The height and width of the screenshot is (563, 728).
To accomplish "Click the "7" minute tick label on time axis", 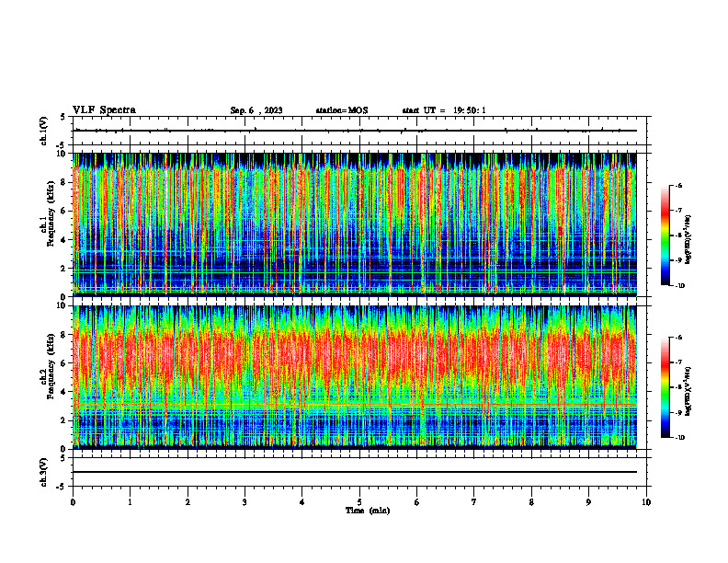I will [x=474, y=502].
